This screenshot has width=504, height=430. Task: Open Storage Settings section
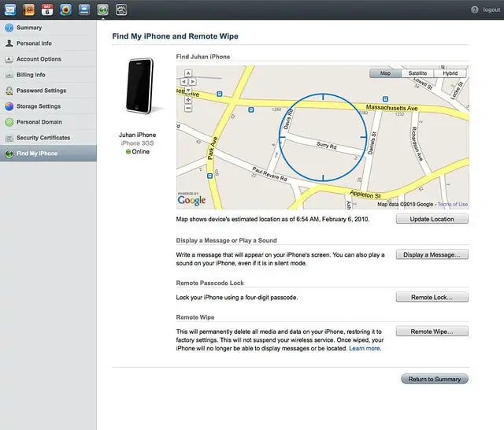click(x=48, y=106)
